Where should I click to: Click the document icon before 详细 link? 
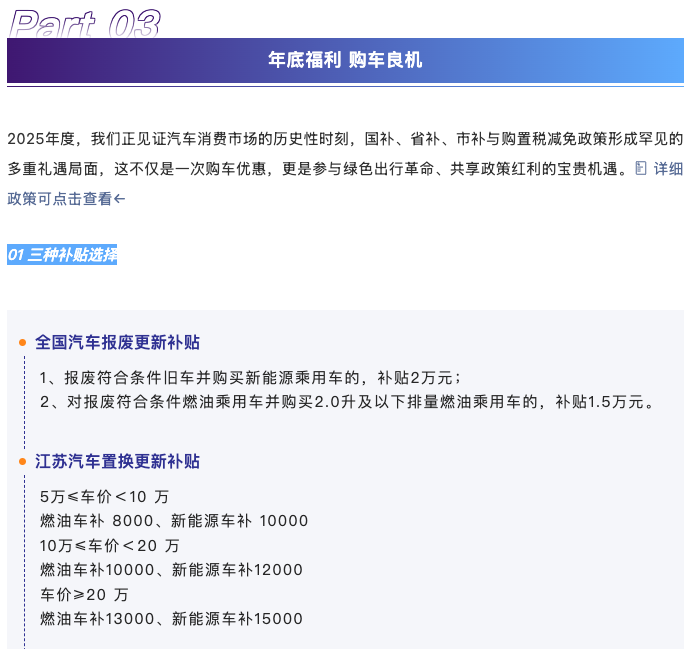(x=641, y=169)
